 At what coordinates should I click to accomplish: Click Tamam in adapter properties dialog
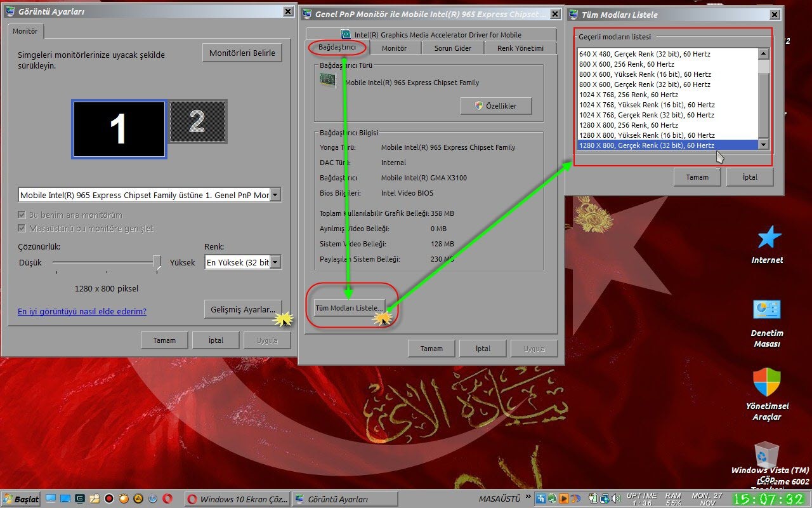point(431,349)
